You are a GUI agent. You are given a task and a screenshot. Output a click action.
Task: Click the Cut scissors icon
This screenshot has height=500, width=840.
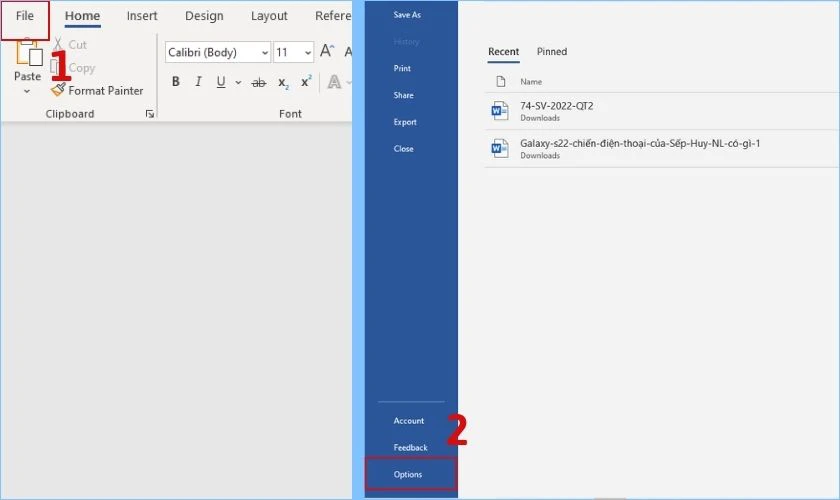point(57,44)
